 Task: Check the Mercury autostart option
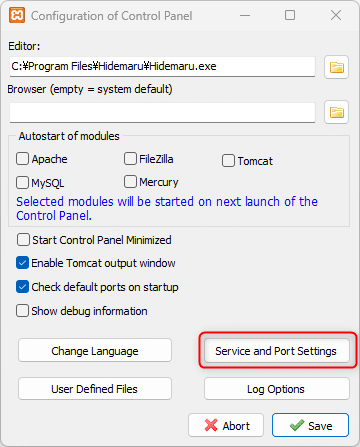click(130, 182)
